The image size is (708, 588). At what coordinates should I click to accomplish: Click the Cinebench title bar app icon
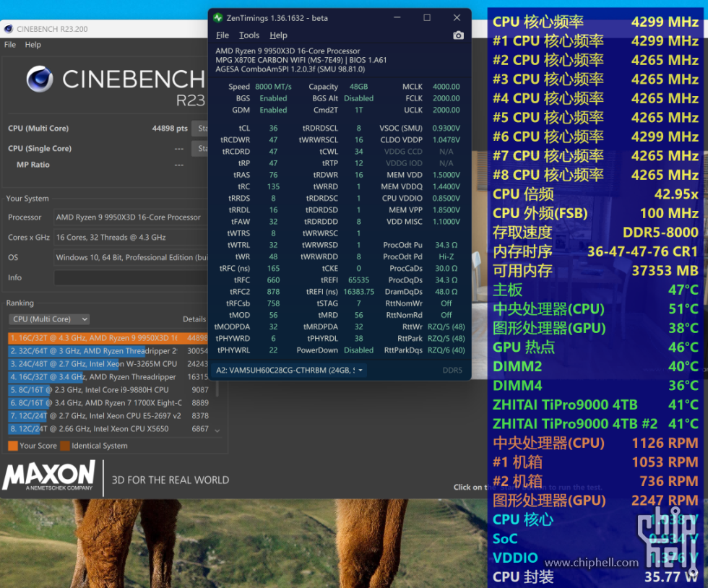tap(8, 29)
